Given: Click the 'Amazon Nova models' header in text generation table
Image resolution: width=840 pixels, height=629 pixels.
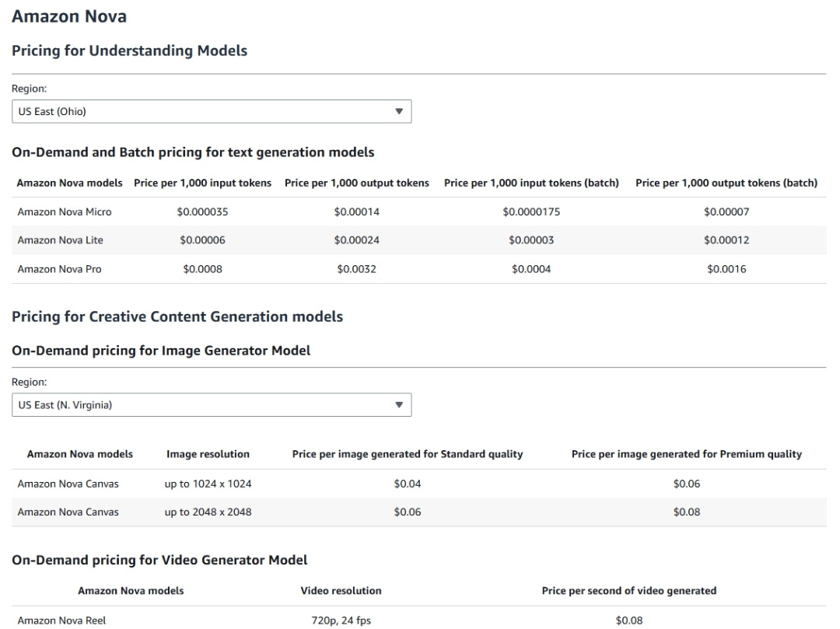Looking at the screenshot, I should (x=70, y=183).
